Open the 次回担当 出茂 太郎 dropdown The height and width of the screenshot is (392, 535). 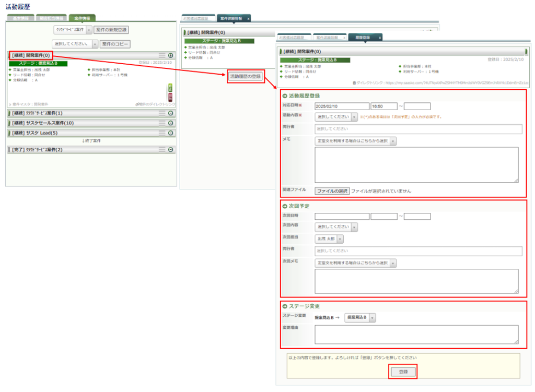click(x=330, y=239)
